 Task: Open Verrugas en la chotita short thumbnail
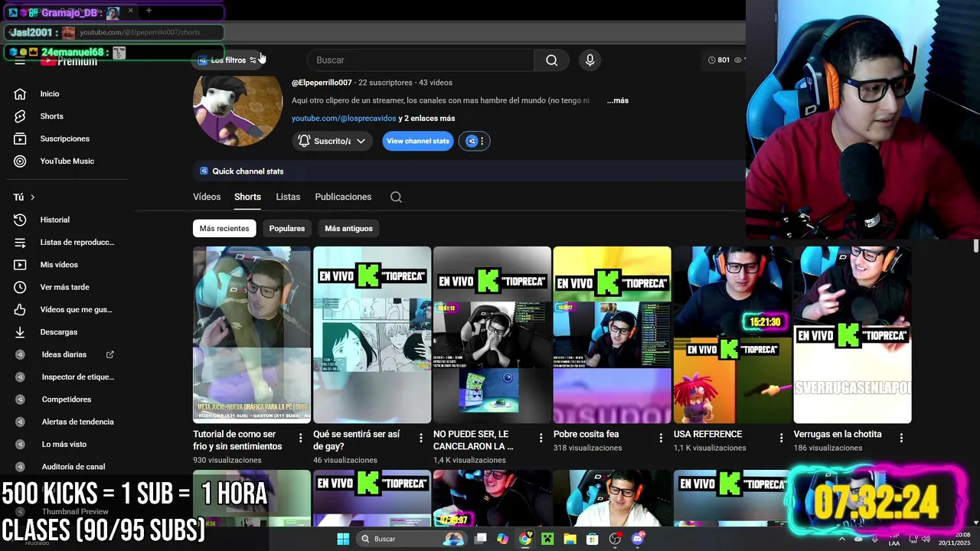(852, 334)
